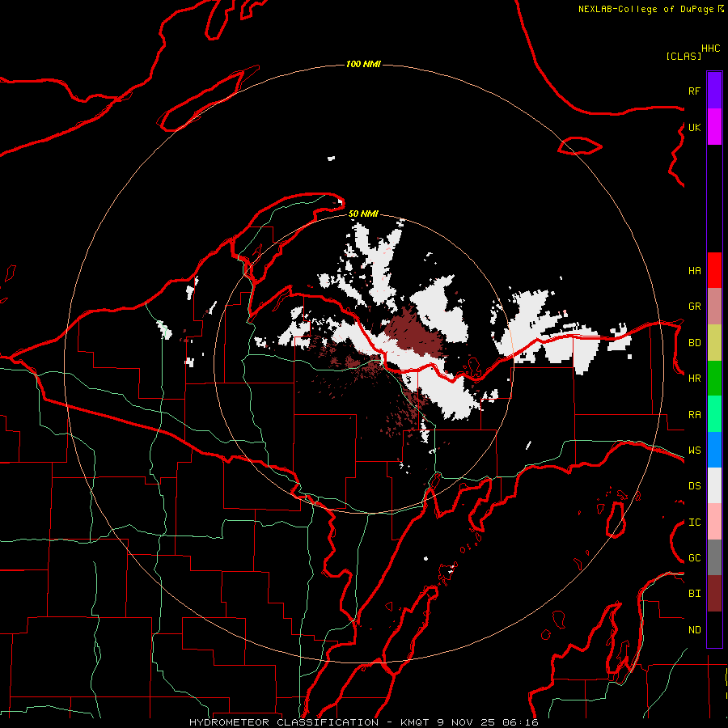Click the BI brown legend swatch
This screenshot has height=728, width=728.
coord(714,594)
